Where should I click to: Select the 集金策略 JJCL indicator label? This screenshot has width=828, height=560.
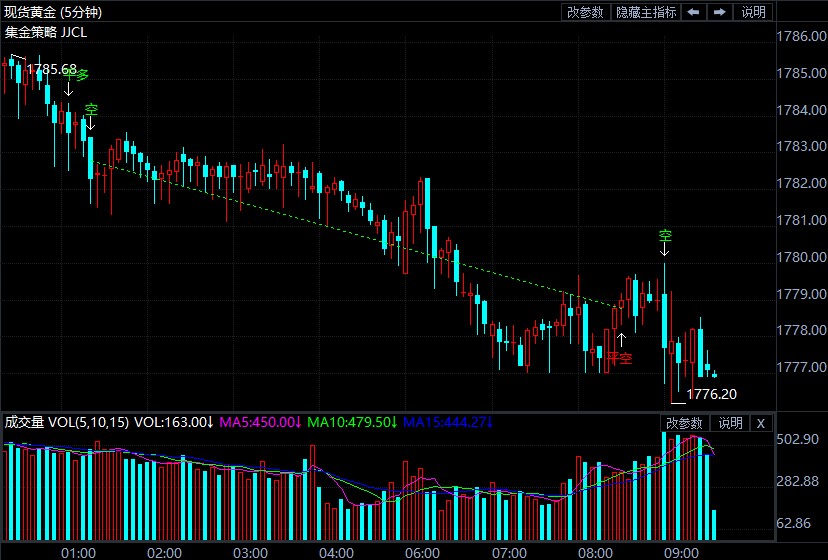coord(45,31)
